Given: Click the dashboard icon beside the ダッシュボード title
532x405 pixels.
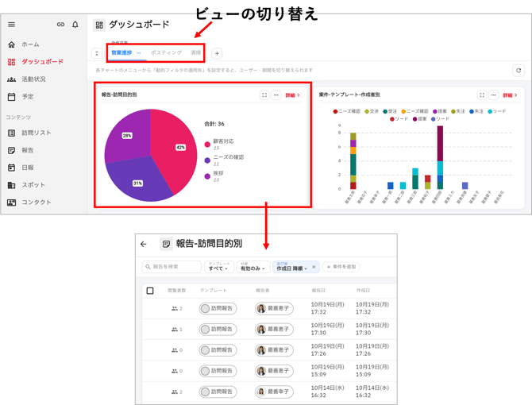Looking at the screenshot, I should tap(99, 25).
